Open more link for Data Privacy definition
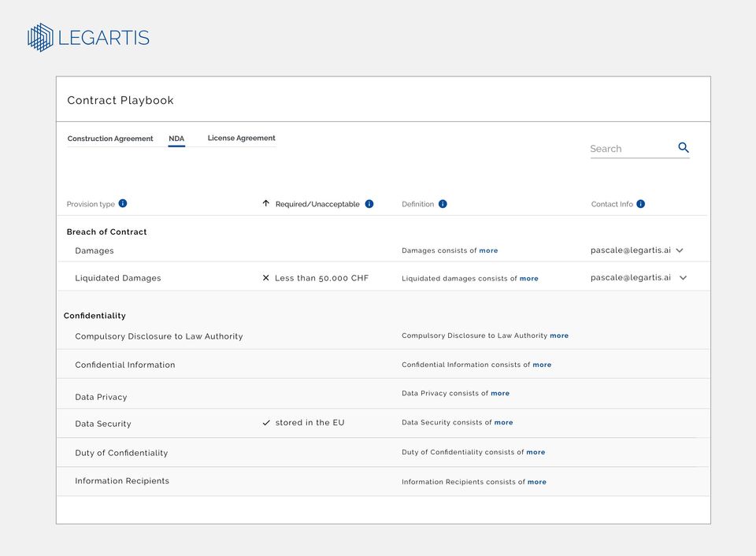Screen dimensions: 756x556 (500, 393)
